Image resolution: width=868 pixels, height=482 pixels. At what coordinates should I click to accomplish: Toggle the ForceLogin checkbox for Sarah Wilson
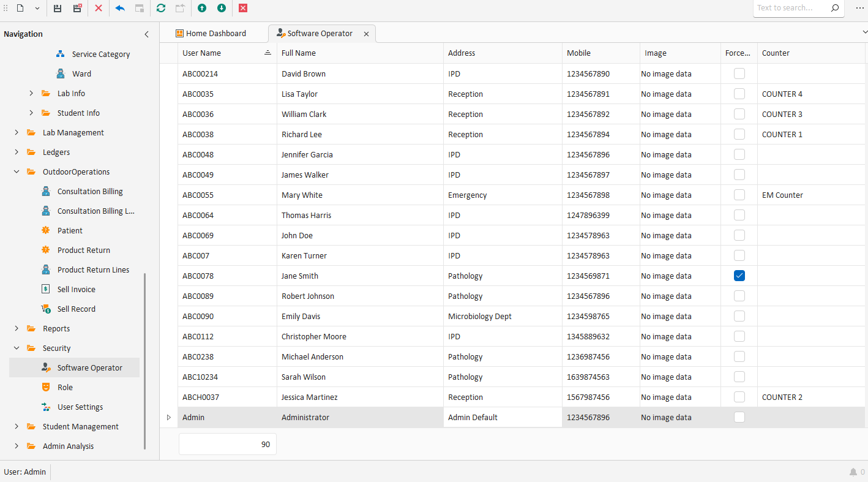tap(739, 377)
